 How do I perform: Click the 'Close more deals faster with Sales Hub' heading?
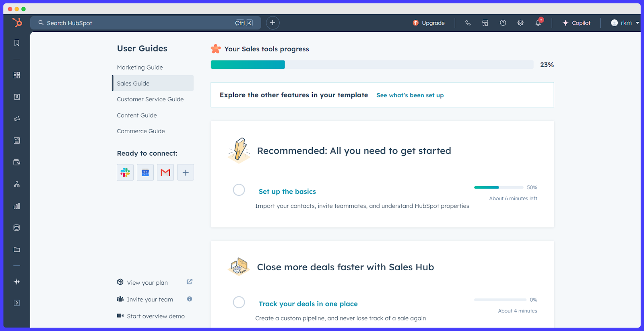coord(346,267)
